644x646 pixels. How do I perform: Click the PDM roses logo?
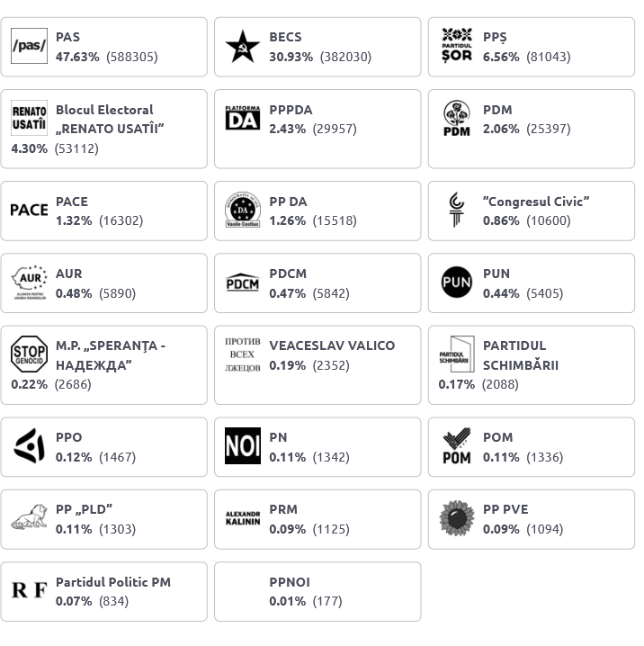457,118
